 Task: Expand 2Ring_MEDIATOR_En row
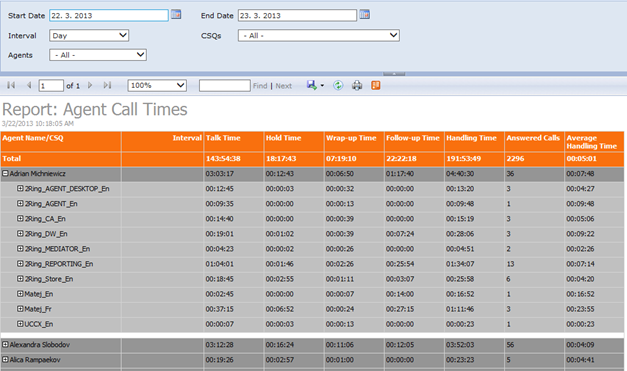(x=20, y=249)
